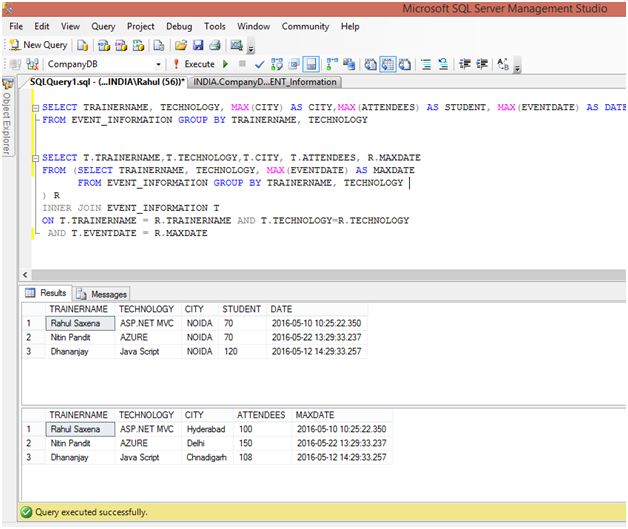This screenshot has width=628, height=529.
Task: Click the Parse query checkmark icon
Action: [x=259, y=64]
